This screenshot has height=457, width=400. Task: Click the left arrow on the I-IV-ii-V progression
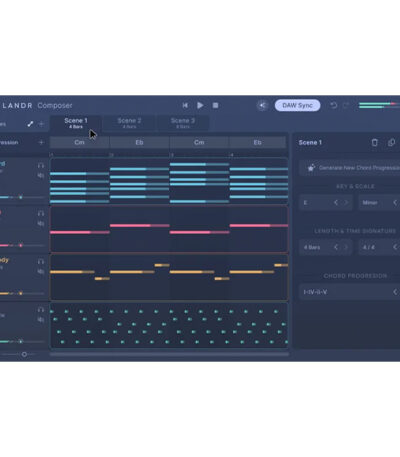point(395,292)
